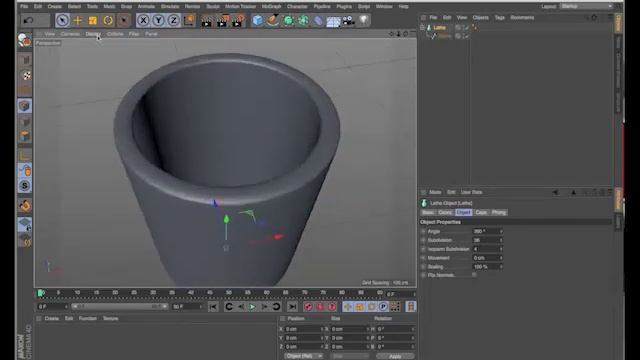Toggle the coordinate system icon
The image size is (640, 360).
point(189,20)
